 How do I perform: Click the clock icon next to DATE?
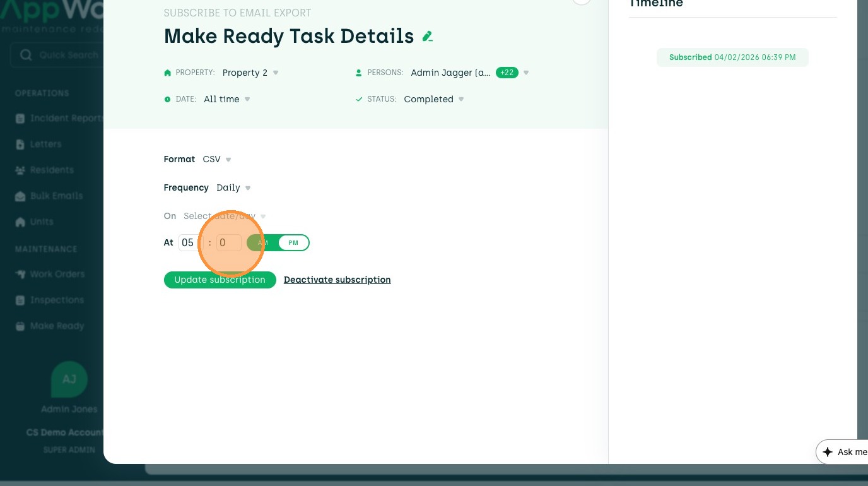click(167, 100)
